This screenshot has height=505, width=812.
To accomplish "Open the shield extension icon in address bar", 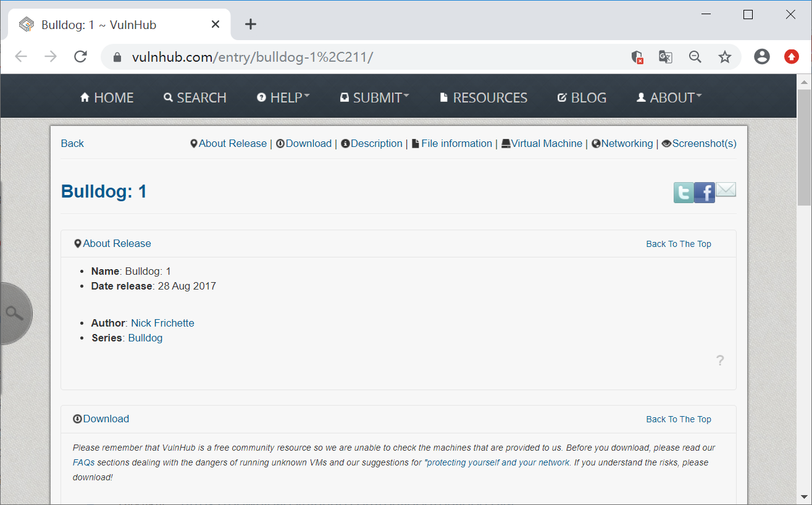I will [637, 57].
